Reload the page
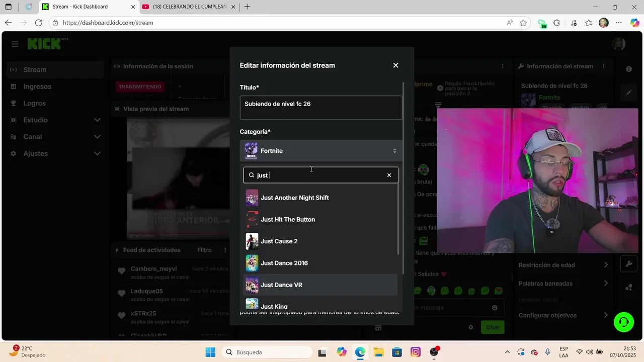 click(x=38, y=23)
